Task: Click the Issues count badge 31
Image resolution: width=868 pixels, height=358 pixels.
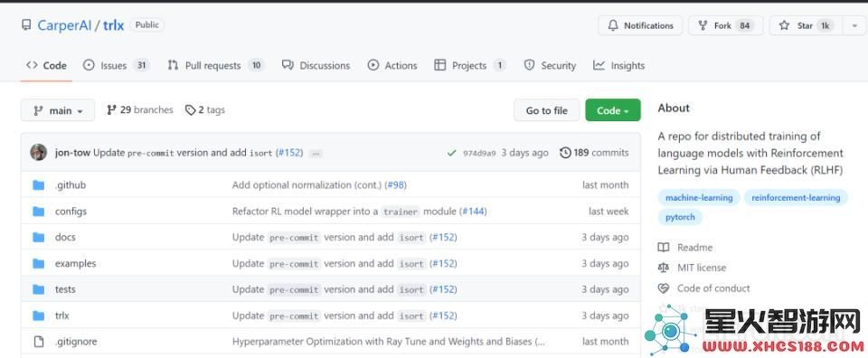Action: pos(141,65)
